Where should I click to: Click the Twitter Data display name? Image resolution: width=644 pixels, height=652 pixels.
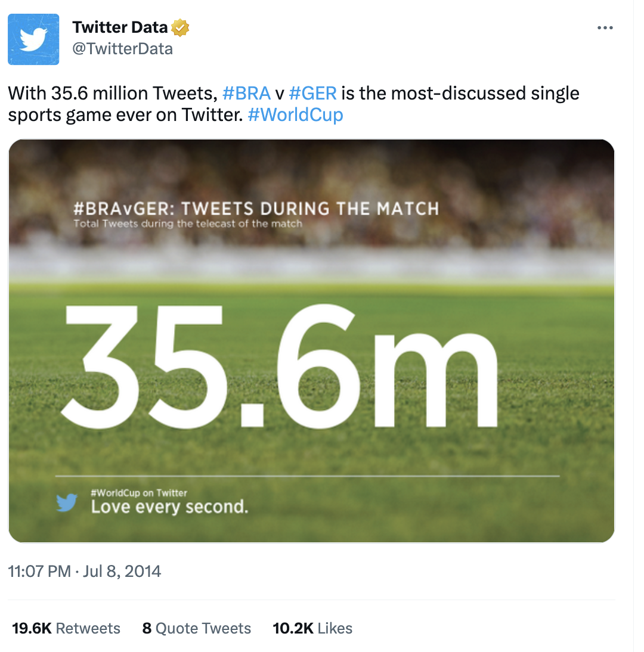point(120,27)
